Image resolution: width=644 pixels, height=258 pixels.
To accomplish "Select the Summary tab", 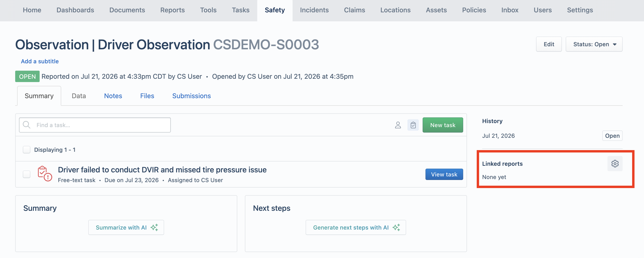I will click(x=39, y=96).
